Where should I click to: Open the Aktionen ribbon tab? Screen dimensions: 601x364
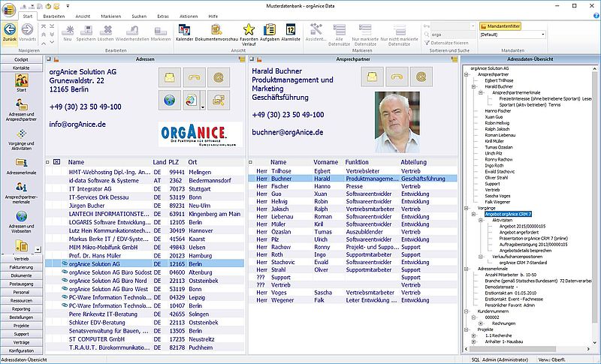pos(189,17)
